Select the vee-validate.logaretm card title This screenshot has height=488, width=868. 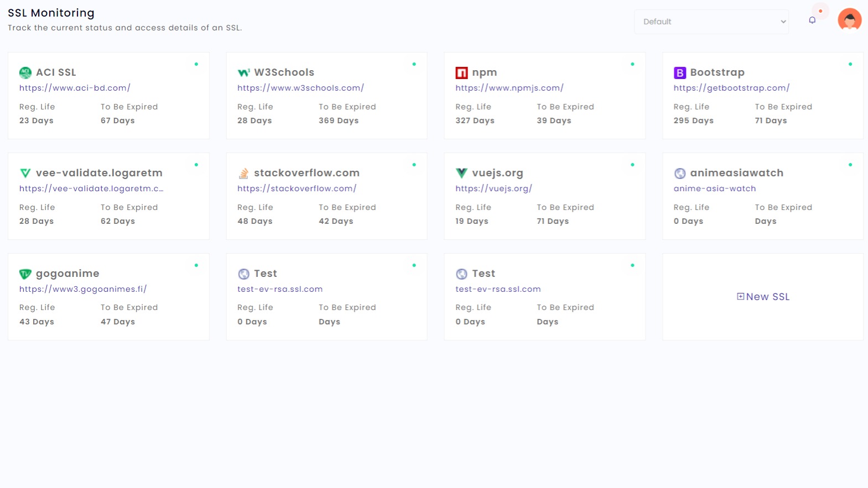pyautogui.click(x=99, y=173)
